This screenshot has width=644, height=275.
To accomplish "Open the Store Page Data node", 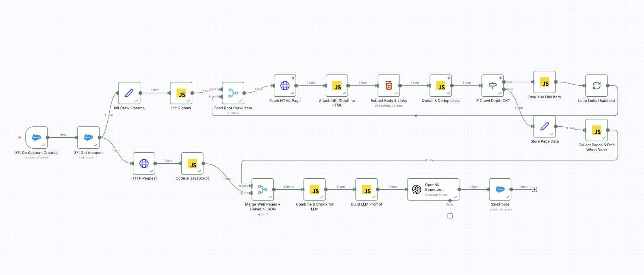I will [x=544, y=126].
